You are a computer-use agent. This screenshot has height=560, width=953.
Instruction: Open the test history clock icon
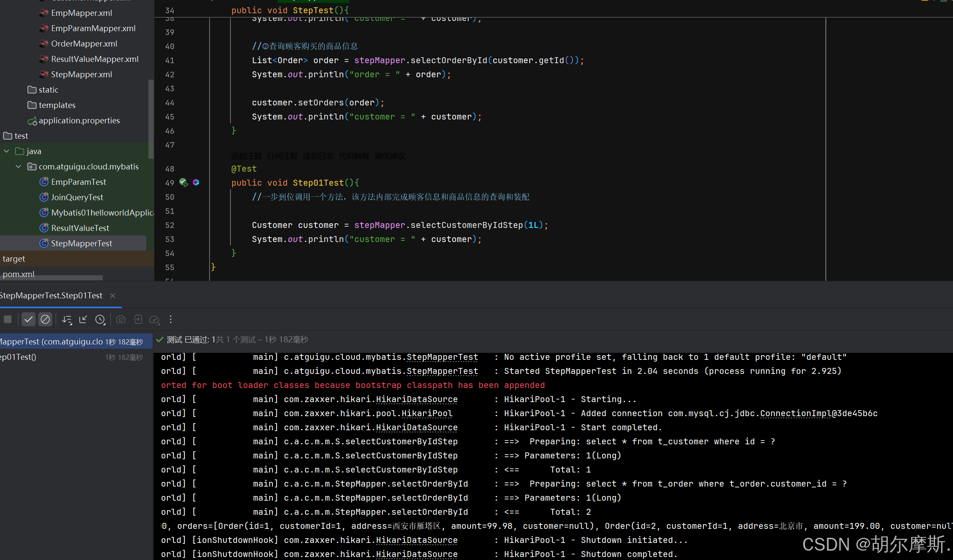[100, 319]
